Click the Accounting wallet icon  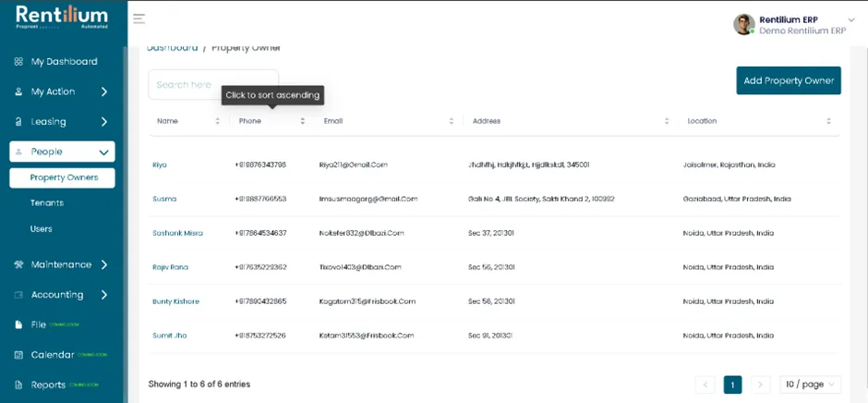pos(18,294)
